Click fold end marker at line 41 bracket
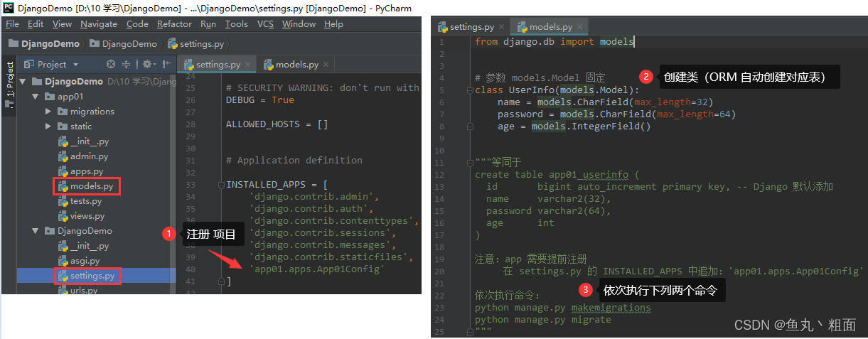Viewport: 868px width, 339px height. (x=220, y=281)
